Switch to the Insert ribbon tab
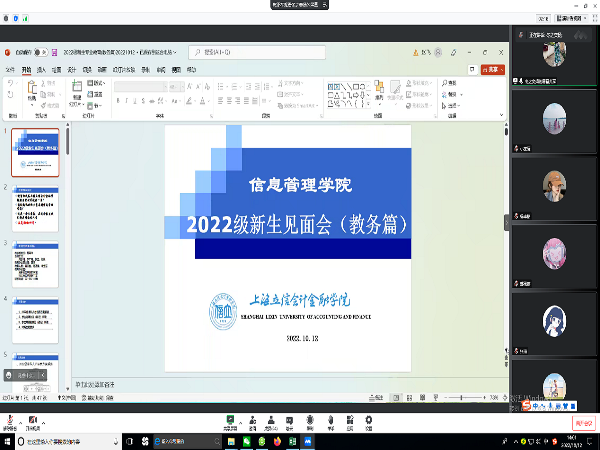 click(x=41, y=69)
